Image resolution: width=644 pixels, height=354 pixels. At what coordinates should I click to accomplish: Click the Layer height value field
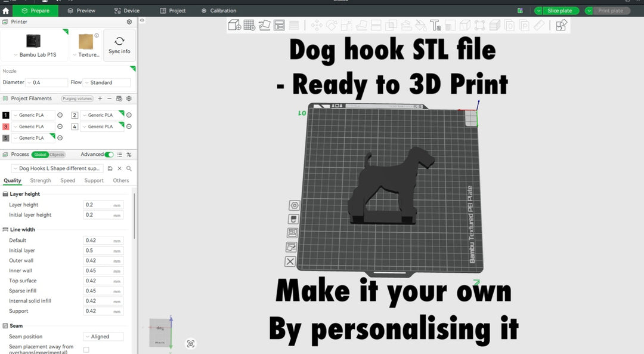coord(103,205)
